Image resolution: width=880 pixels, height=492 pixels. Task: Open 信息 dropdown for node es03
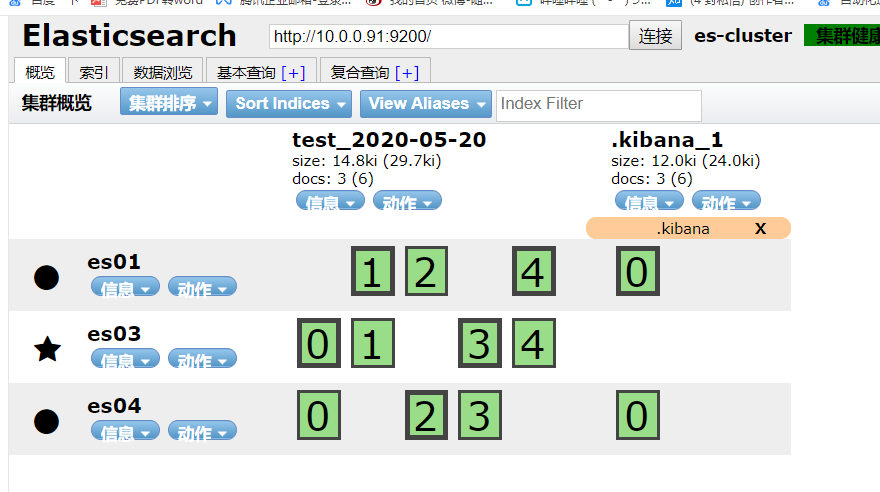click(125, 358)
